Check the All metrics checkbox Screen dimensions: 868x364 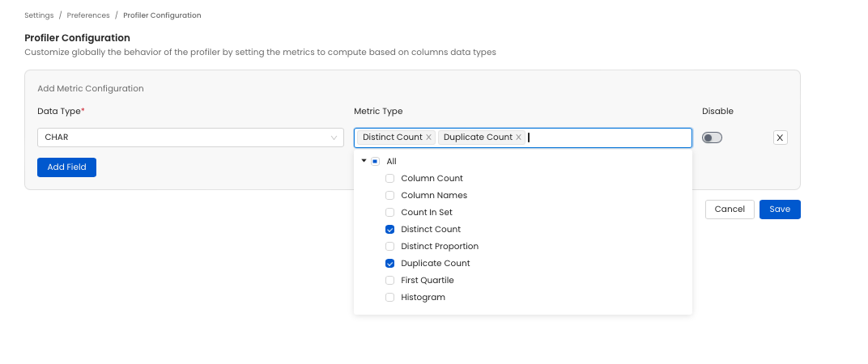pyautogui.click(x=376, y=162)
